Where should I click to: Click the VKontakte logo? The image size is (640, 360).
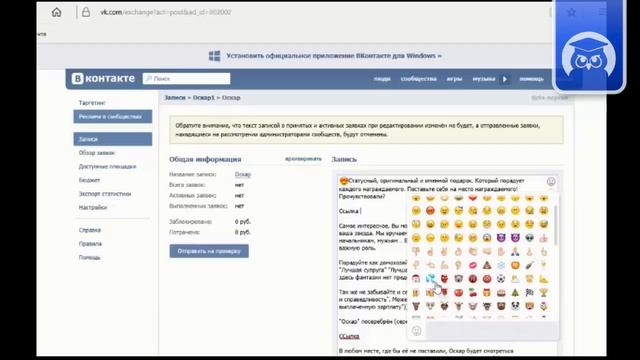[103, 78]
